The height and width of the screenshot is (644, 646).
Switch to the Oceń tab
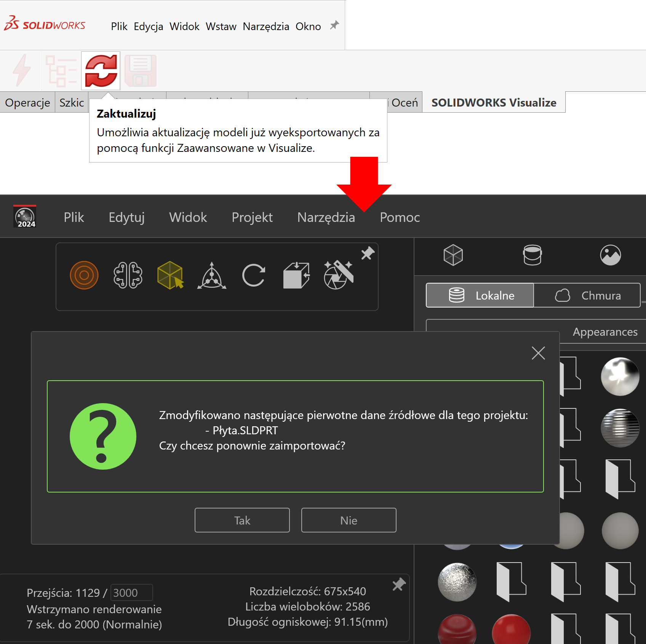[x=405, y=102]
